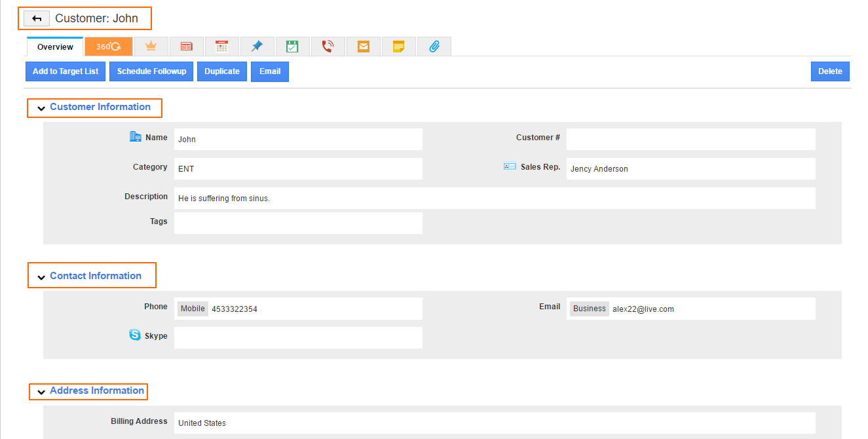Duplicate this customer record

[x=222, y=71]
